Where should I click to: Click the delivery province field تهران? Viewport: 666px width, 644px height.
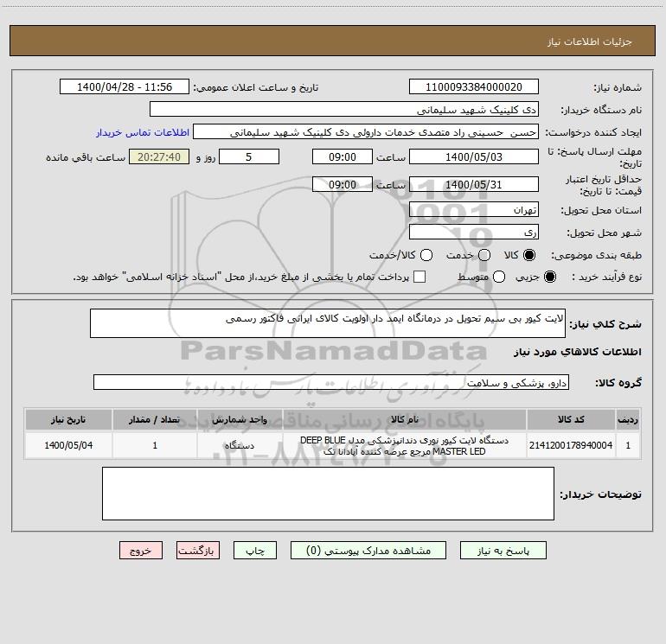474,209
